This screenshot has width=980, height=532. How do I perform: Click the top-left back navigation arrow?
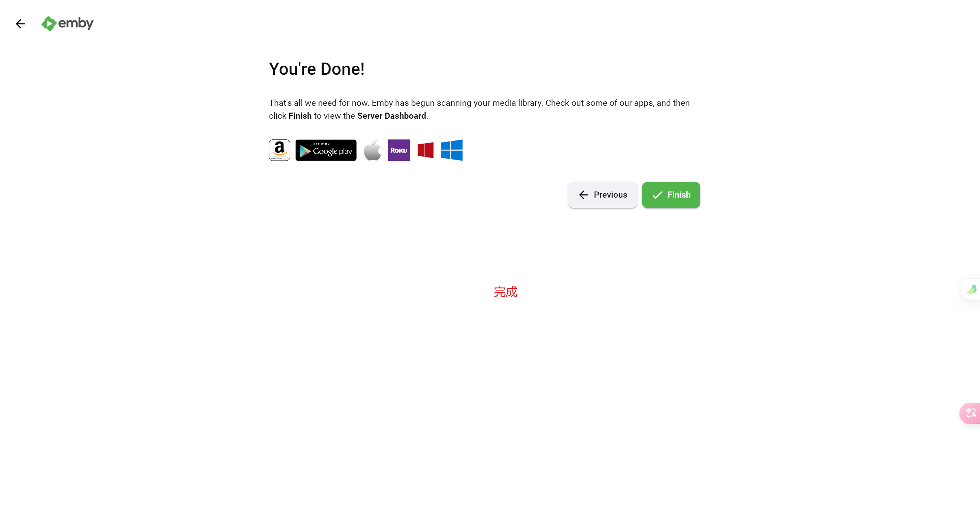20,23
